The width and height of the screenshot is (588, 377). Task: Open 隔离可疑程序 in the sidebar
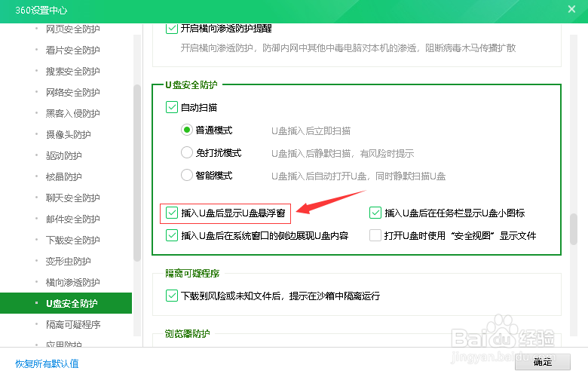(x=73, y=324)
